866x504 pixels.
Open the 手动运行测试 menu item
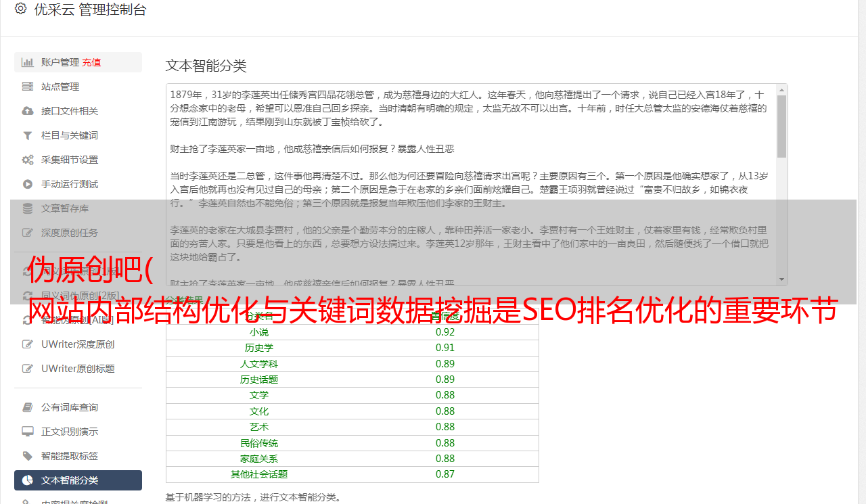click(x=78, y=184)
